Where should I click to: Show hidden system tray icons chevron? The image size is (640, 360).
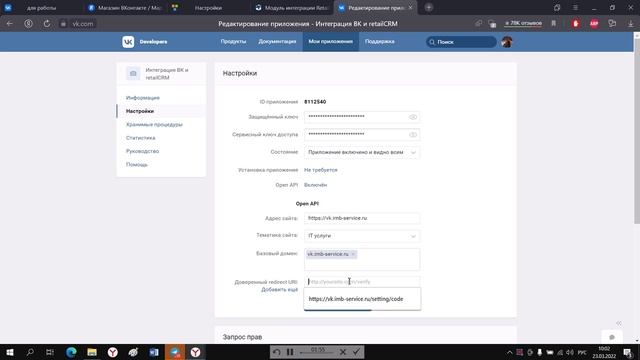[509, 352]
